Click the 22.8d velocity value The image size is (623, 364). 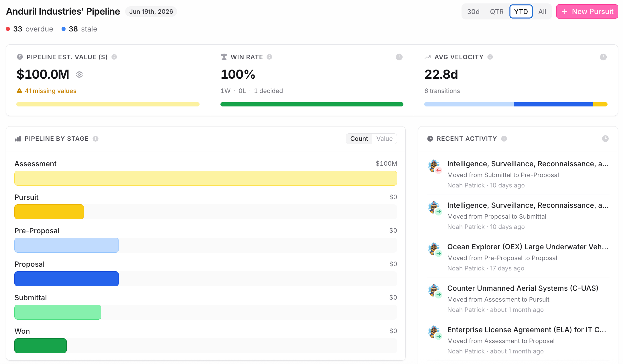click(441, 74)
